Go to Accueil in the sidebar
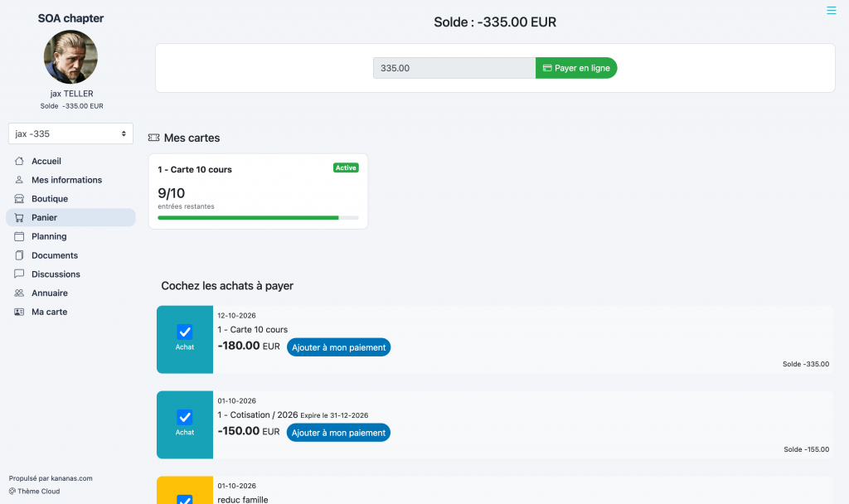 pyautogui.click(x=70, y=161)
